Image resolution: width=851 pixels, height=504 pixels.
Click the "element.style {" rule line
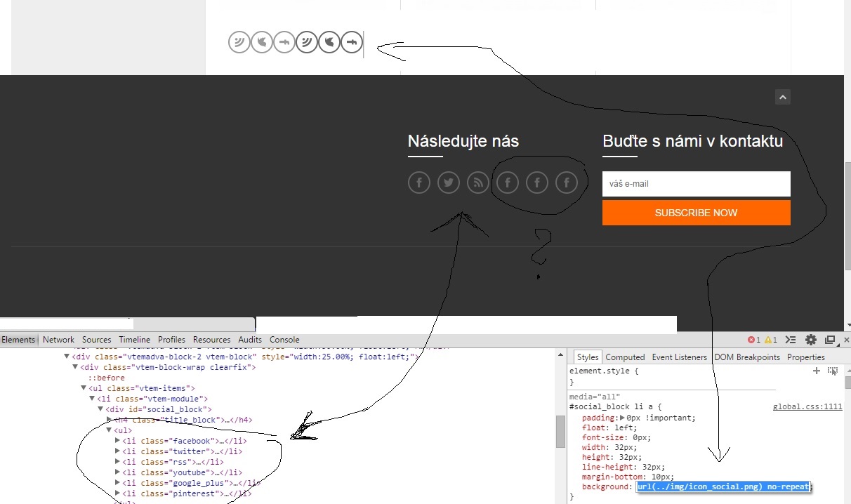point(604,371)
